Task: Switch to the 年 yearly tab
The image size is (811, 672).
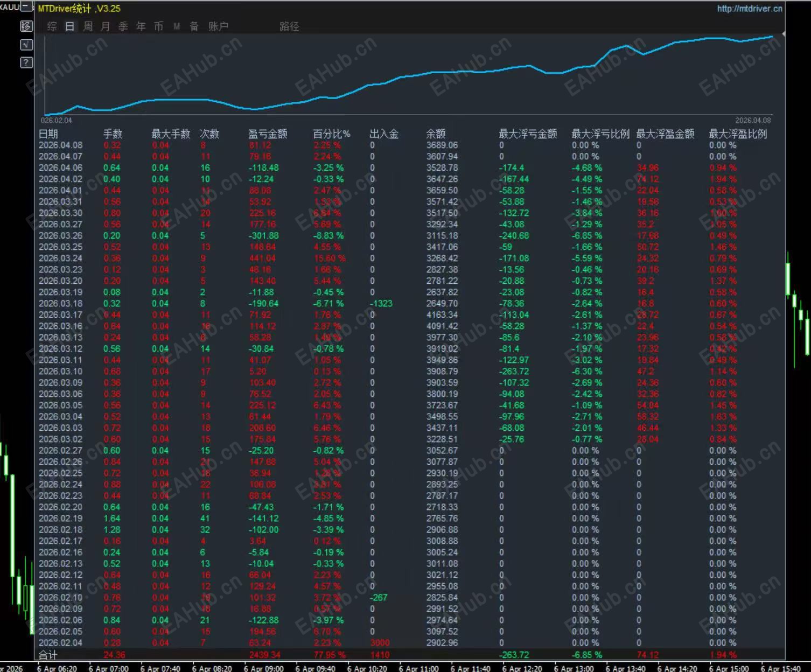Action: [141, 26]
